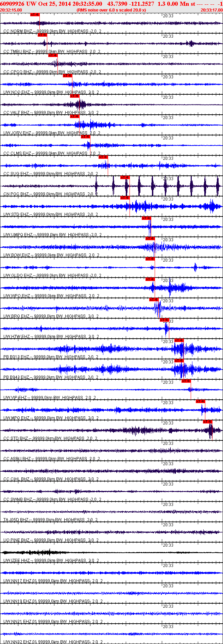Select the pick flag on UW VIP trace
Screen dimensions: 223x644
(x=186, y=381)
